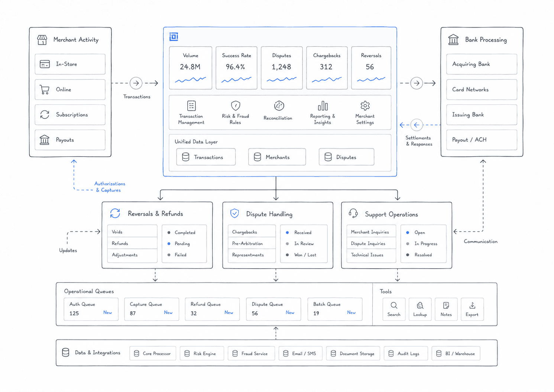Image resolution: width=554 pixels, height=392 pixels.
Task: Click the Export download tool icon
Action: [x=472, y=305]
